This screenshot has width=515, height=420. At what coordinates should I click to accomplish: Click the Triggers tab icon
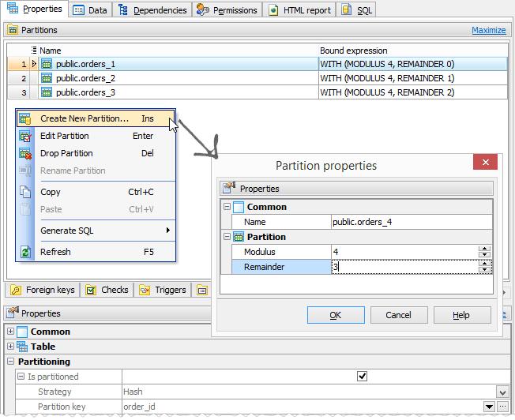[145, 291]
